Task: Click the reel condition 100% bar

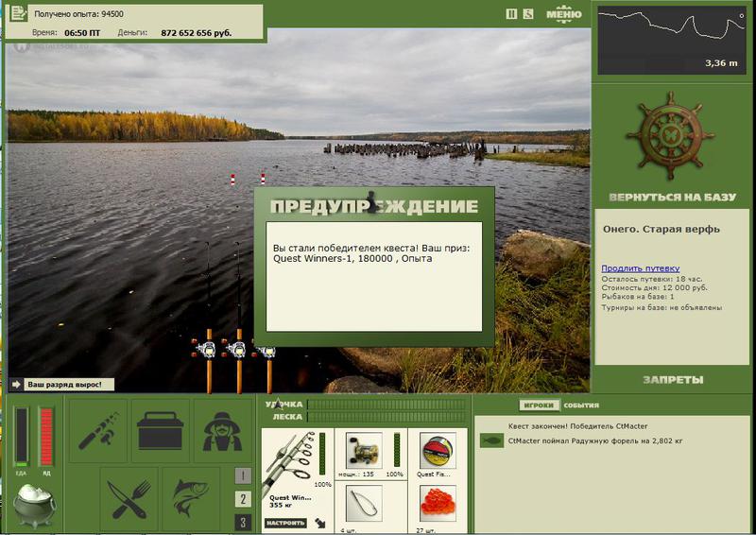Action: click(396, 450)
